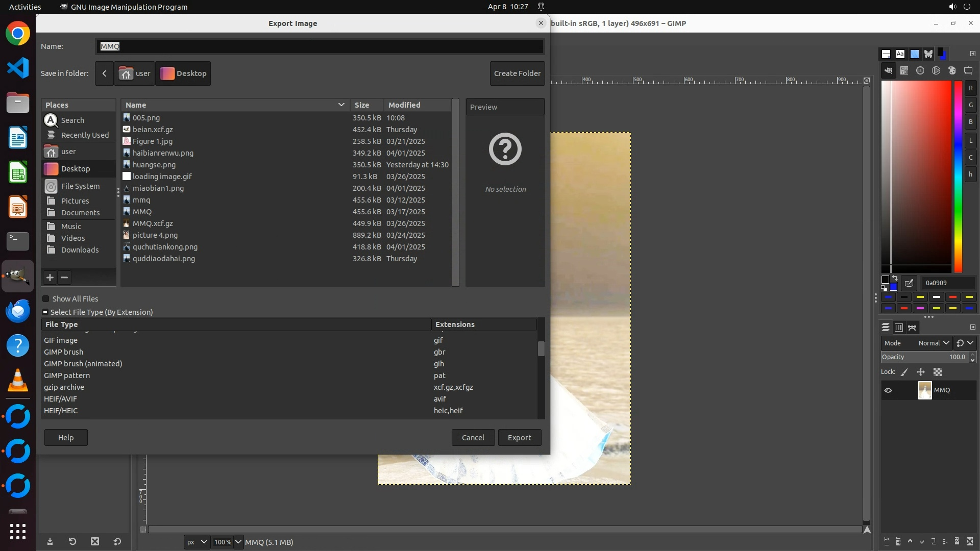Toggle lock alpha channel
Screen dimensions: 980x551
[x=938, y=372]
